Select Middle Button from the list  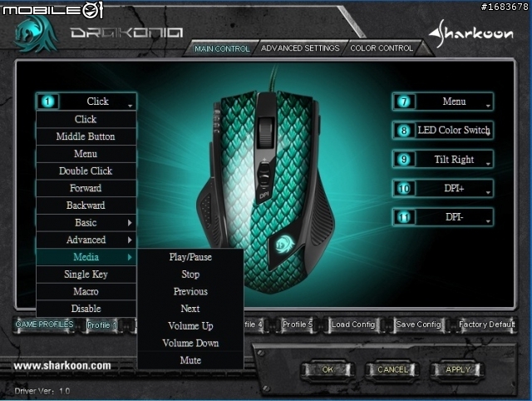tap(86, 136)
